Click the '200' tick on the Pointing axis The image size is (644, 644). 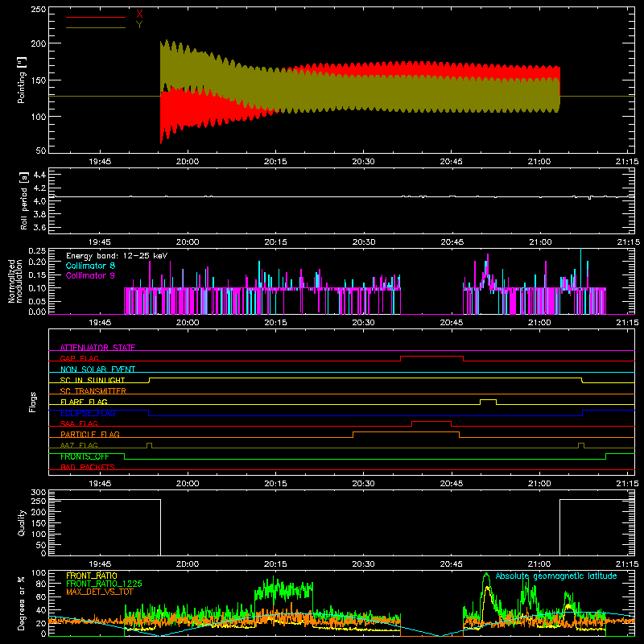pyautogui.click(x=38, y=43)
